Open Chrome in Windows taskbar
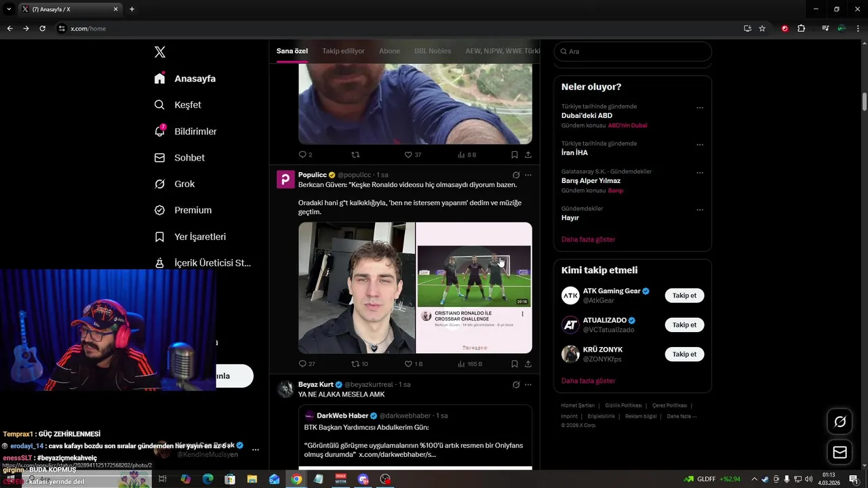The width and height of the screenshot is (868, 488). 296,479
